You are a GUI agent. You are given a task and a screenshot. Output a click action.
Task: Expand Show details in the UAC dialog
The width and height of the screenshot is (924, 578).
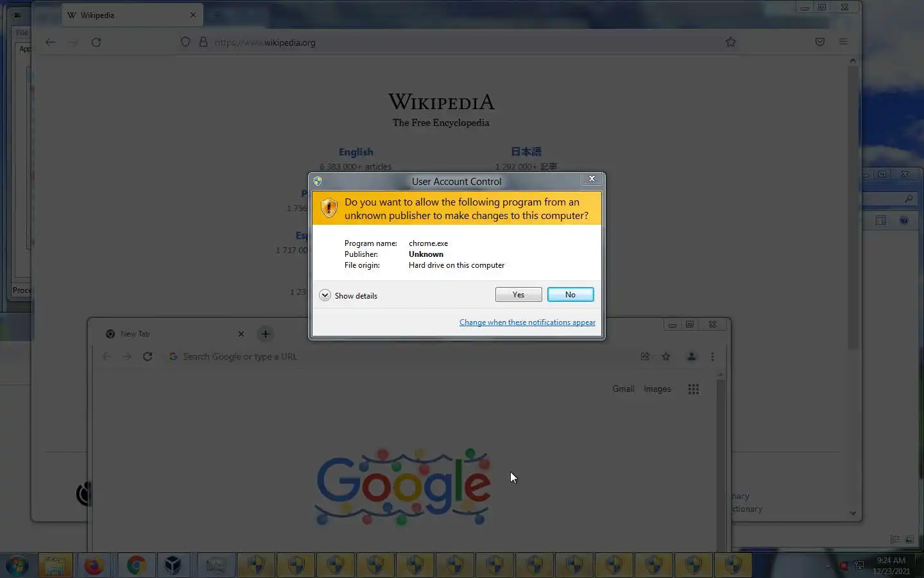click(348, 295)
